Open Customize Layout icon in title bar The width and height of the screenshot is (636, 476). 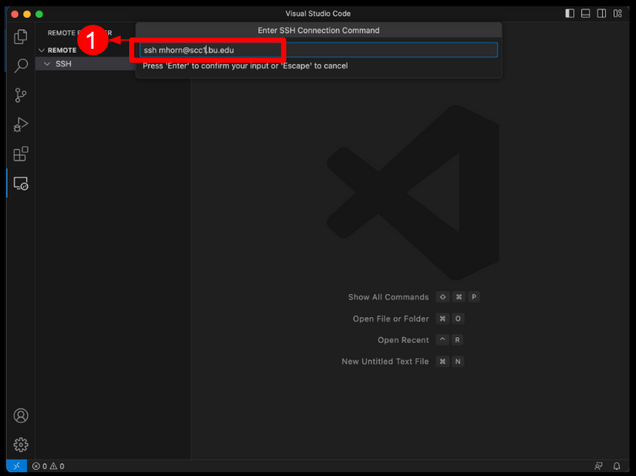[617, 13]
